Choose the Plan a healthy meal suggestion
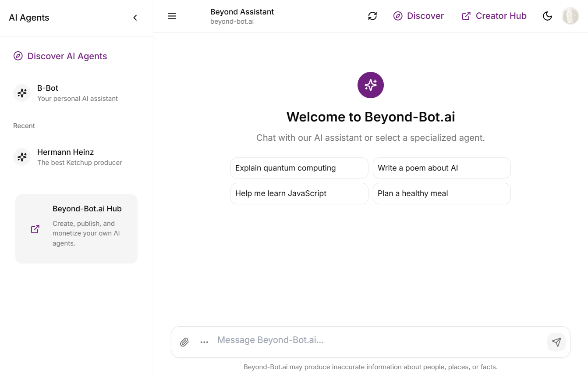 (442, 193)
